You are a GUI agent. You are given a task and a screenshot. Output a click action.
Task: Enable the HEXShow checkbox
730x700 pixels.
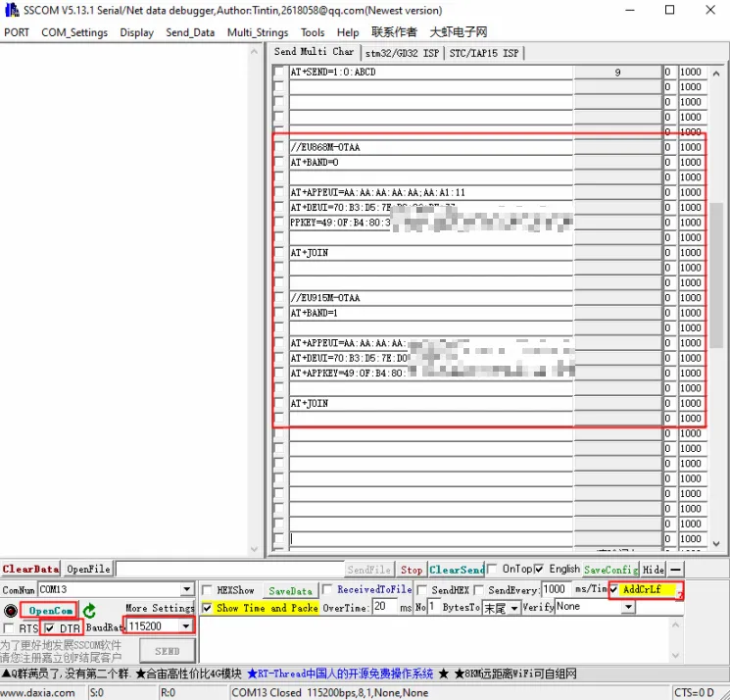pos(207,590)
